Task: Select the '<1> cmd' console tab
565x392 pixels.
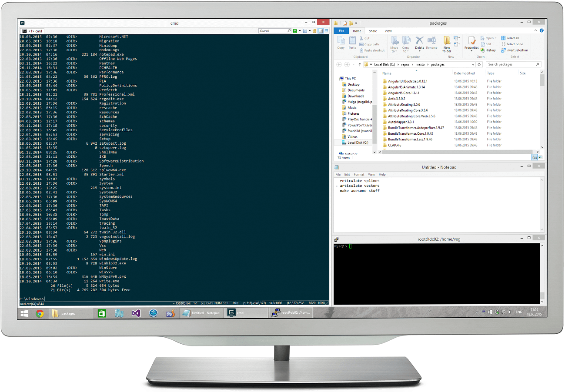Action: click(32, 31)
